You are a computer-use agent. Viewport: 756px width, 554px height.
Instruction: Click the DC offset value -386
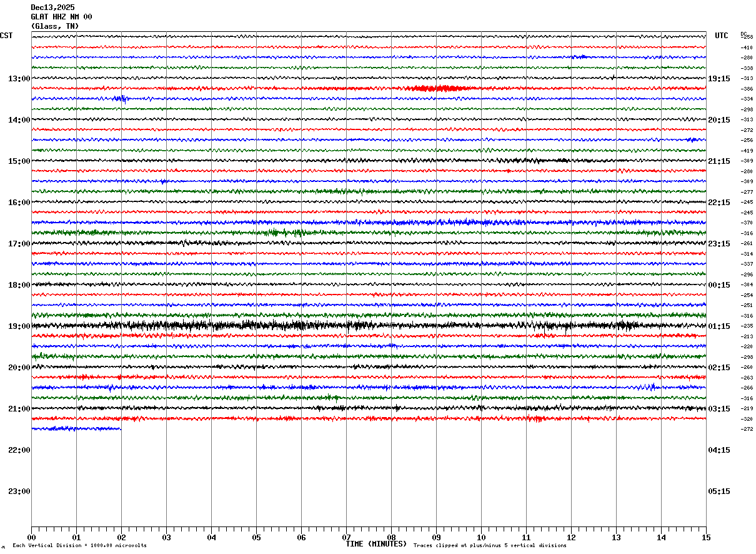point(747,89)
